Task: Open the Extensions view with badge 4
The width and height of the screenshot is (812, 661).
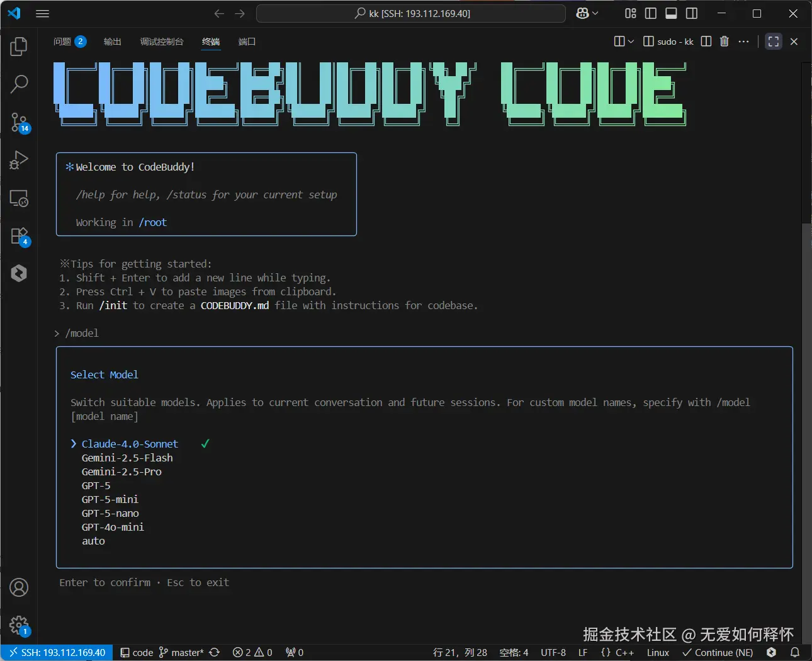Action: coord(19,236)
